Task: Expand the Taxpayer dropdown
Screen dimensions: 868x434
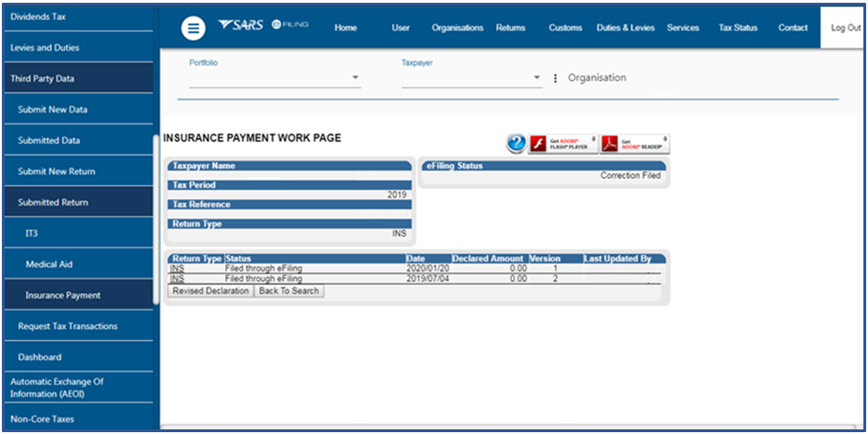Action: (470, 78)
